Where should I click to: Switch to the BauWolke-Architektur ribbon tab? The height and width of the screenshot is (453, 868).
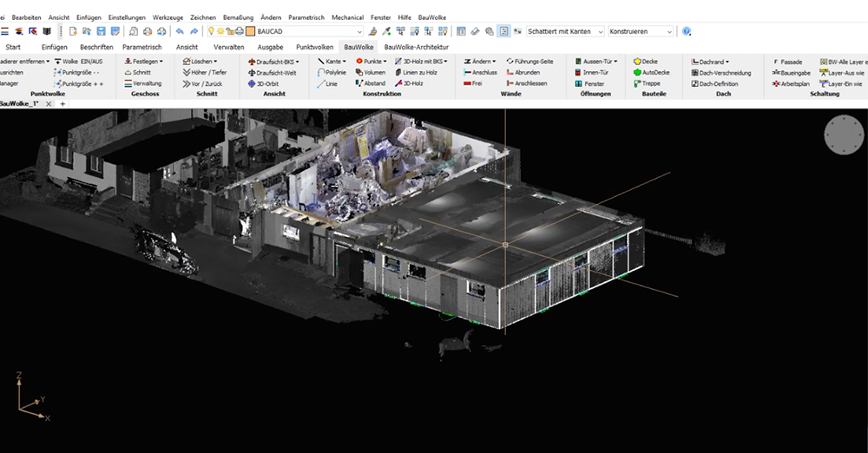click(416, 47)
